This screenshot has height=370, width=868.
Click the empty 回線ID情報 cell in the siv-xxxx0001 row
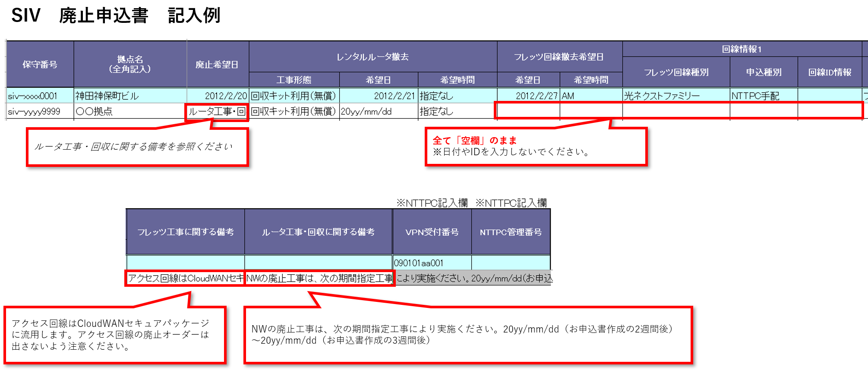pos(830,96)
